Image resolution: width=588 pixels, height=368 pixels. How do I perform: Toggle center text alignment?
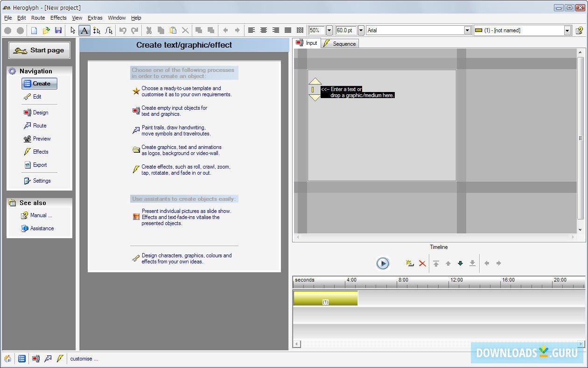coord(264,30)
